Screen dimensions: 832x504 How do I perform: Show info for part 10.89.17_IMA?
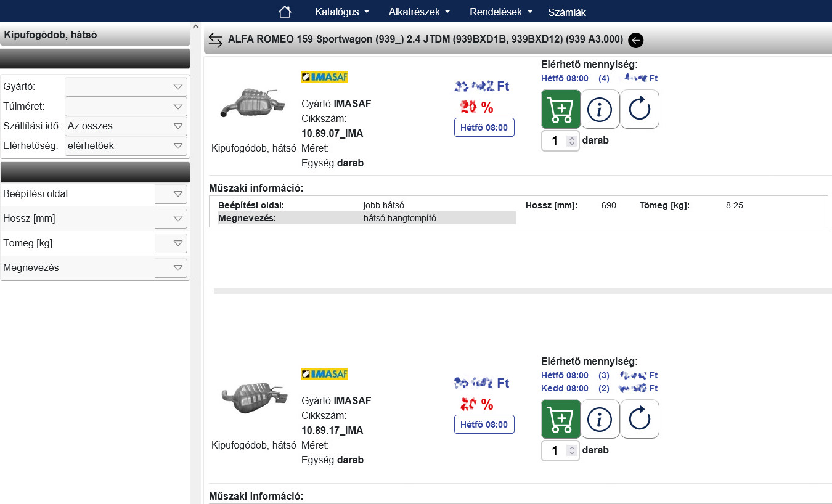600,419
